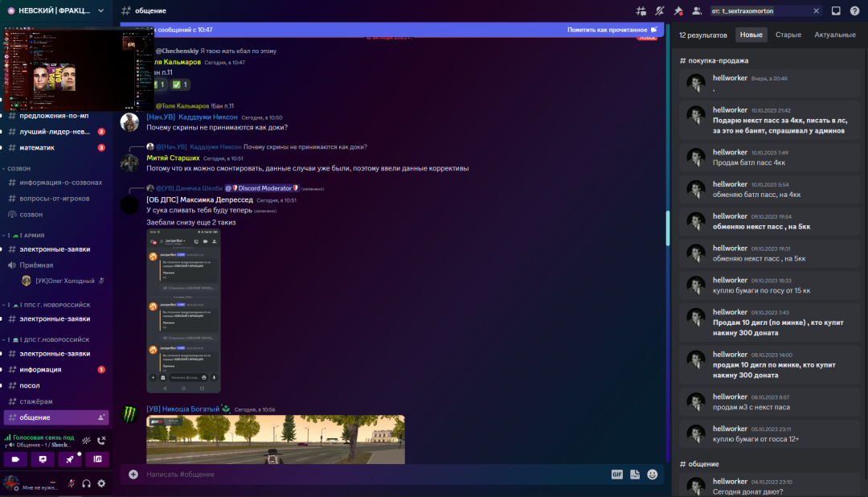Open pinned messages icon

pos(678,10)
